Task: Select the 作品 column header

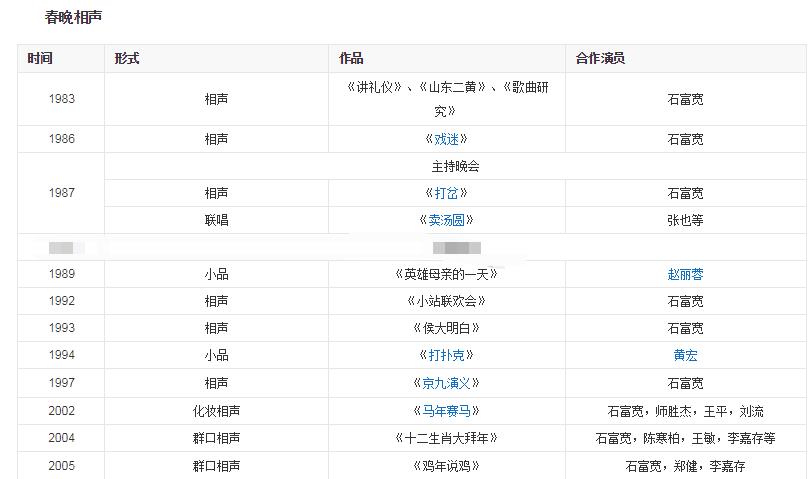Action: [351, 59]
